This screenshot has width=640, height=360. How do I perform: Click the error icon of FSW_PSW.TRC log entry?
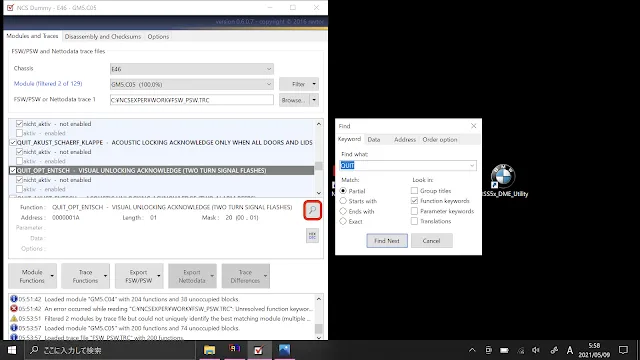click(13, 309)
